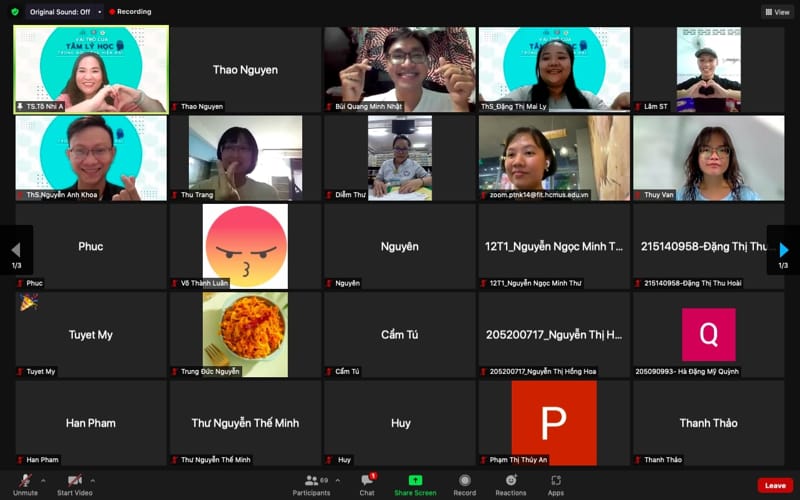800x500 pixels.
Task: Click the green encryption shield icon
Action: pyautogui.click(x=15, y=12)
